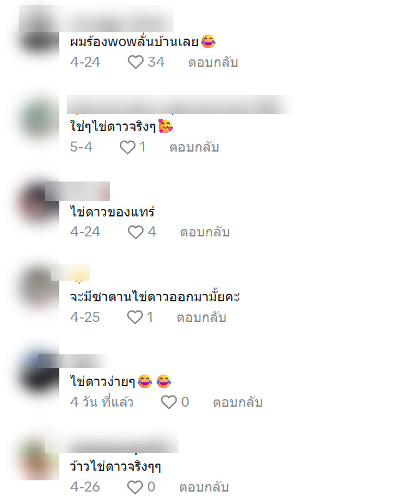Open avatar beside ว้าวไข่ดาวจริงๆๆ comment
Screen dimensions: 420x504
point(39,459)
